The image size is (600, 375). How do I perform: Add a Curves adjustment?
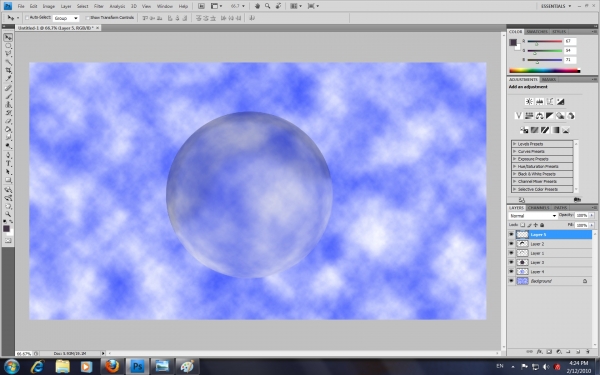click(550, 102)
